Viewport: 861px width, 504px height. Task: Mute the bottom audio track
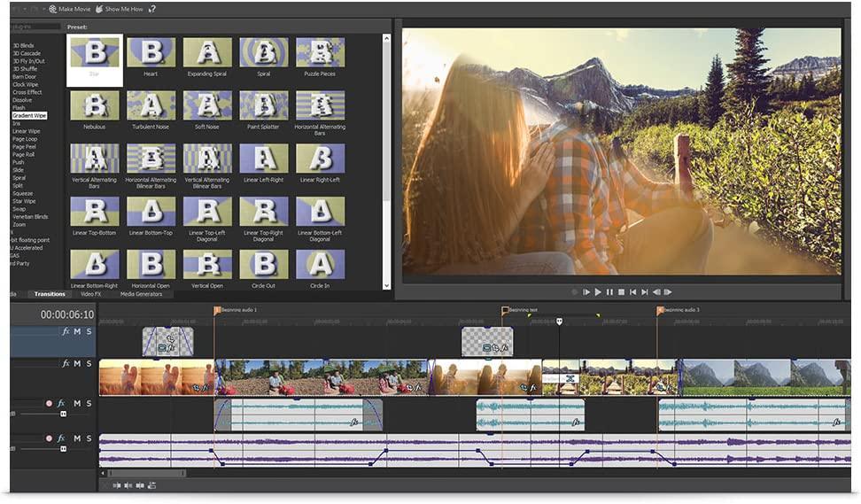pos(77,438)
